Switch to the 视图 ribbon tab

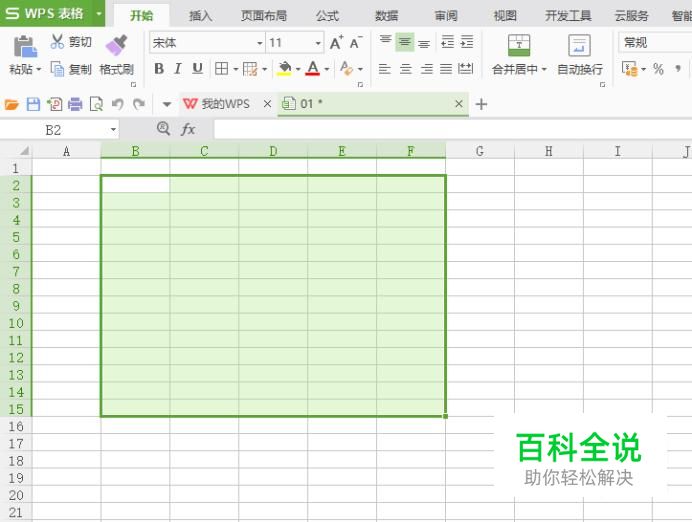point(505,16)
